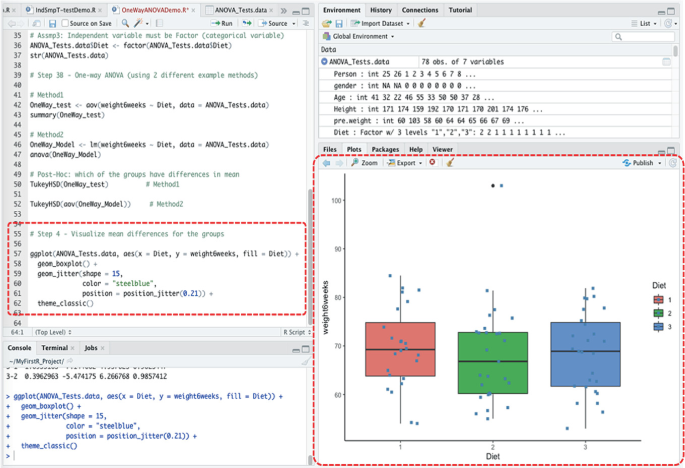The height and width of the screenshot is (468, 685).
Task: Click the Zoom plot button
Action: (x=364, y=163)
